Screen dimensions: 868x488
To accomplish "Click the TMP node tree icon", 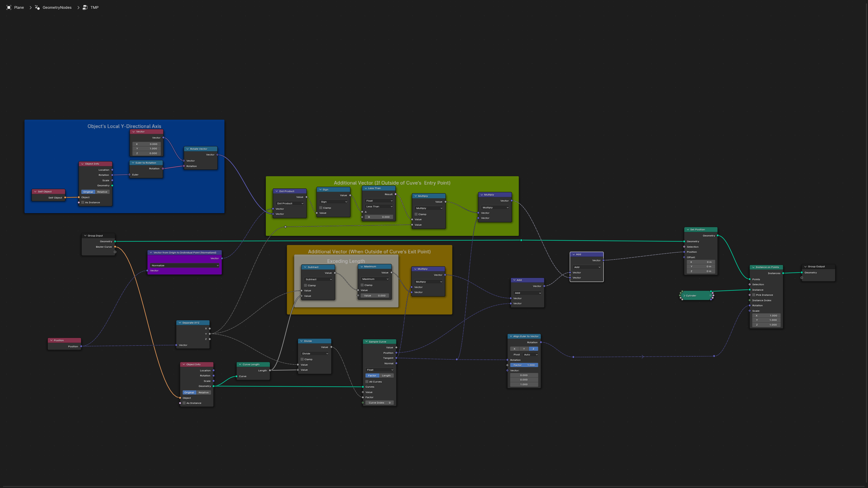I will coord(85,7).
